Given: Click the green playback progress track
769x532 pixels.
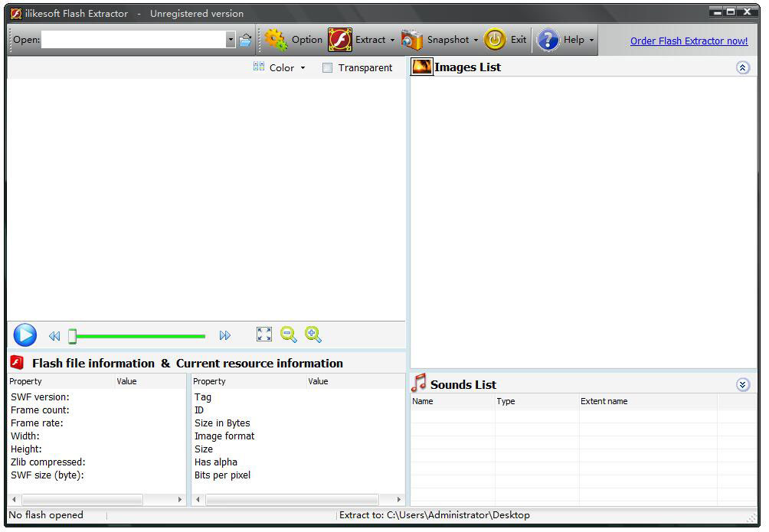Looking at the screenshot, I should pos(141,336).
